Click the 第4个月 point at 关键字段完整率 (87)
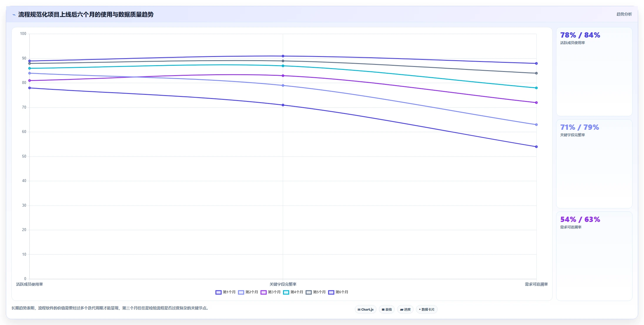The image size is (644, 325). click(283, 66)
